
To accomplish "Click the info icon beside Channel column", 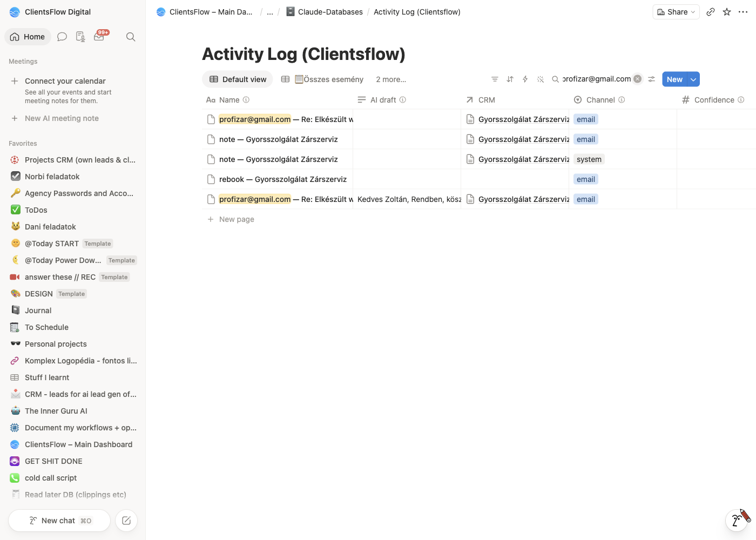I will (x=622, y=100).
